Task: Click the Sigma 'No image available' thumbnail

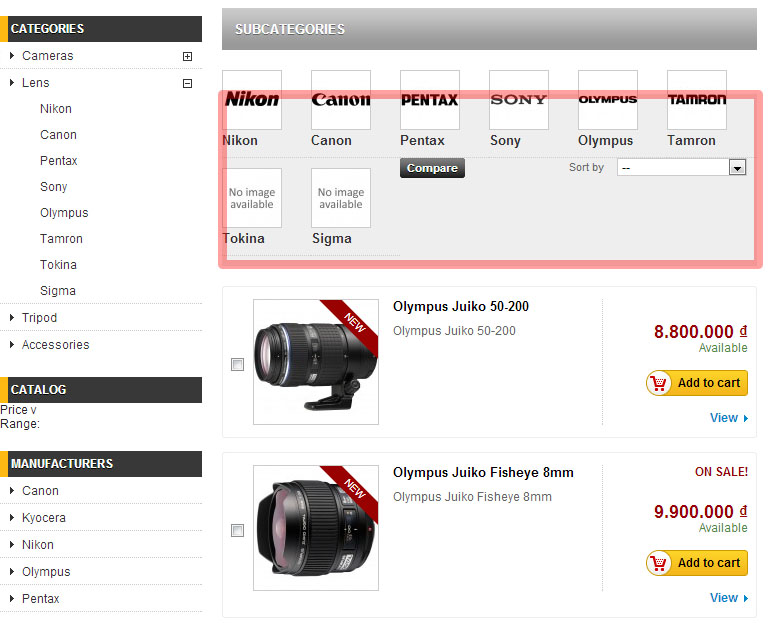Action: click(341, 198)
